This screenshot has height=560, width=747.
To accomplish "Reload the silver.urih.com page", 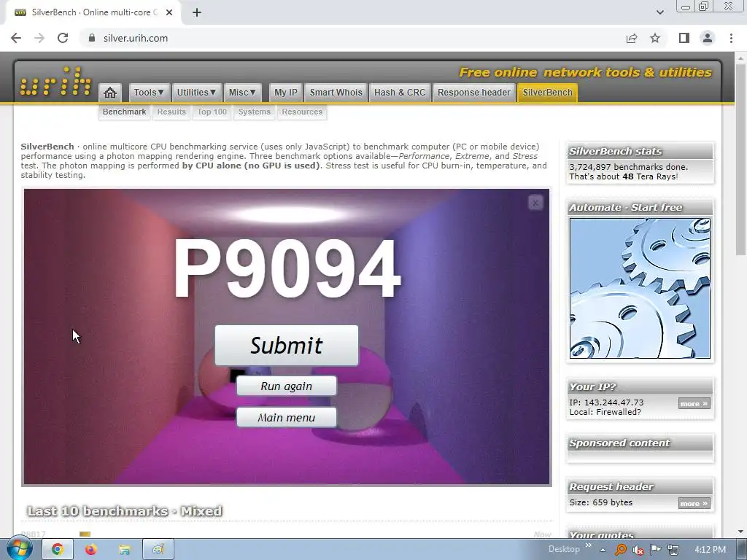I will 63,38.
